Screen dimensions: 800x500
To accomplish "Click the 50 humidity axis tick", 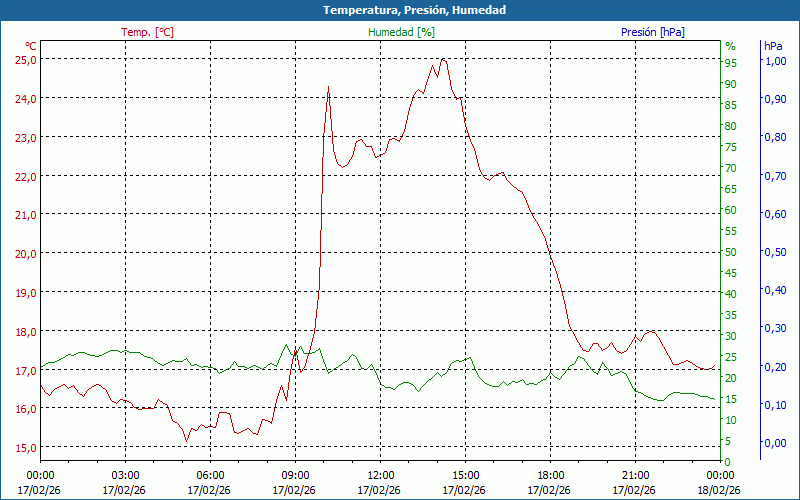I will point(731,252).
